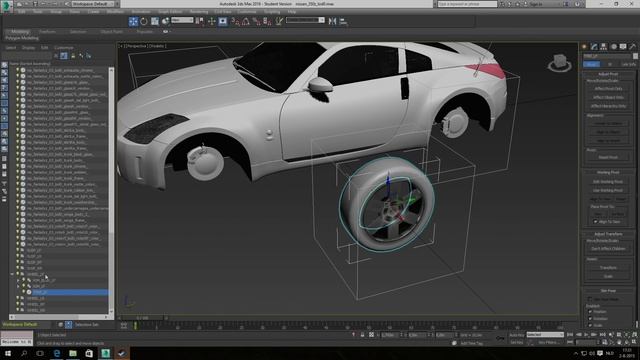
Task: Open the Hierarchy command panel tab
Action: [604, 47]
